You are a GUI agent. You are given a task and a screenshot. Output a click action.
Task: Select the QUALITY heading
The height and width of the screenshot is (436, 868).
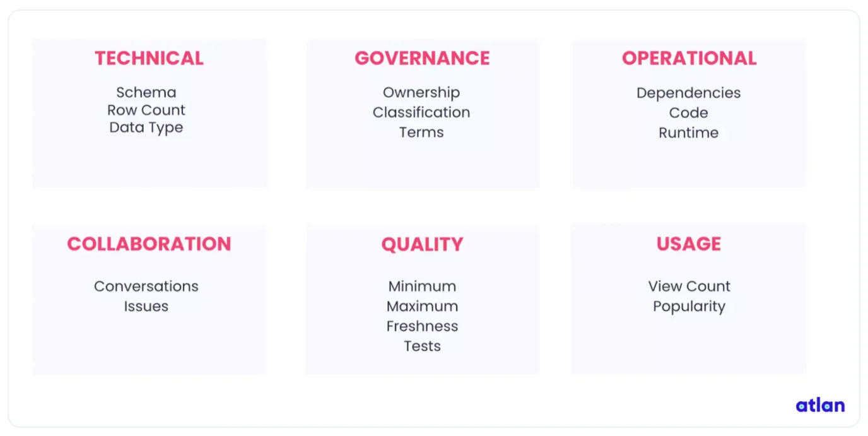click(422, 244)
